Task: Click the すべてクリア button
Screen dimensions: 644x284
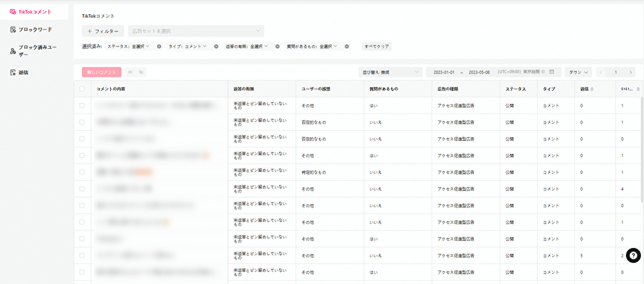Action: pyautogui.click(x=377, y=46)
